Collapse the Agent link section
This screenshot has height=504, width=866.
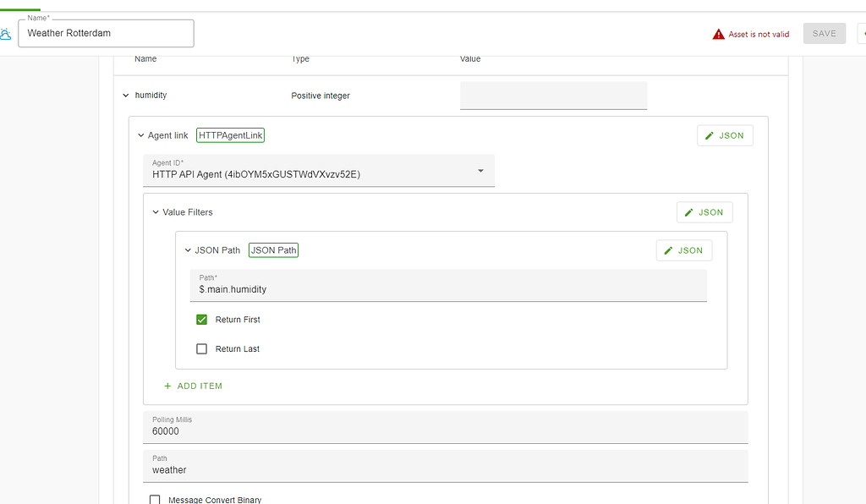(141, 135)
